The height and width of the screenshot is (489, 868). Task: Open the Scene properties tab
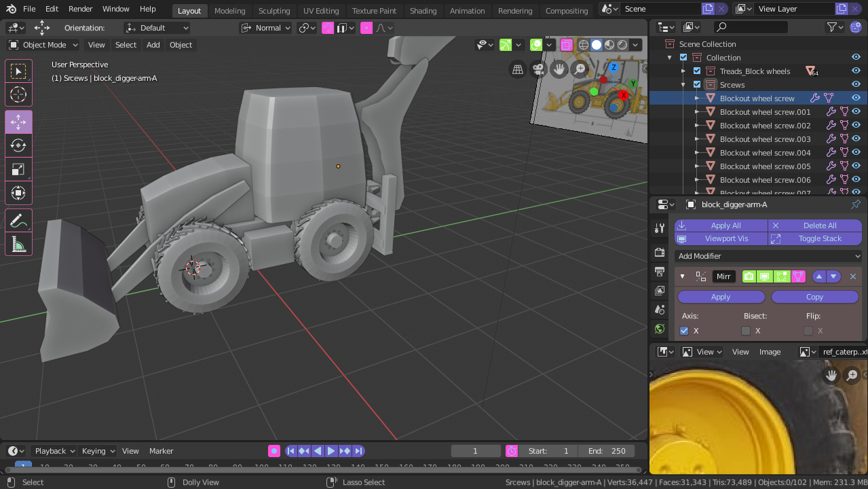coord(659,310)
